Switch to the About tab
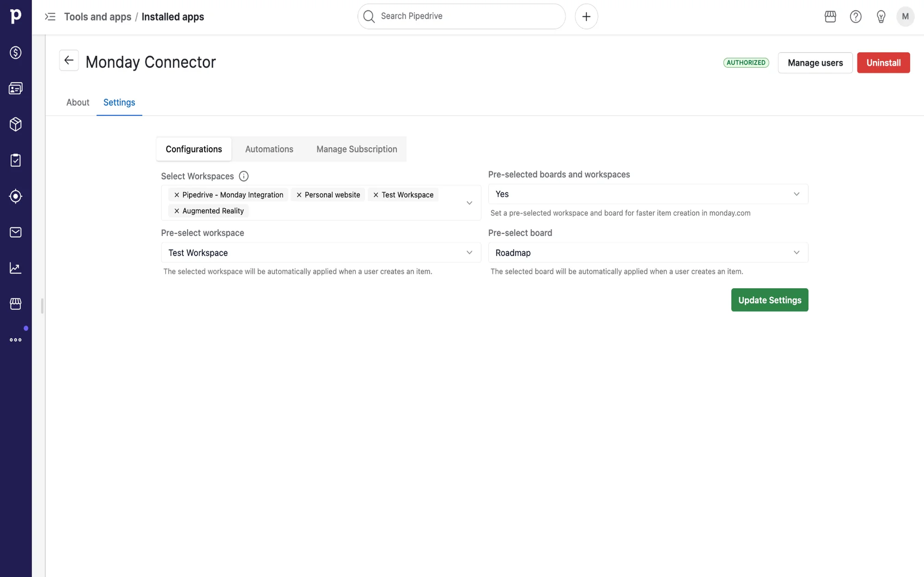Viewport: 924px width, 577px height. click(x=78, y=102)
